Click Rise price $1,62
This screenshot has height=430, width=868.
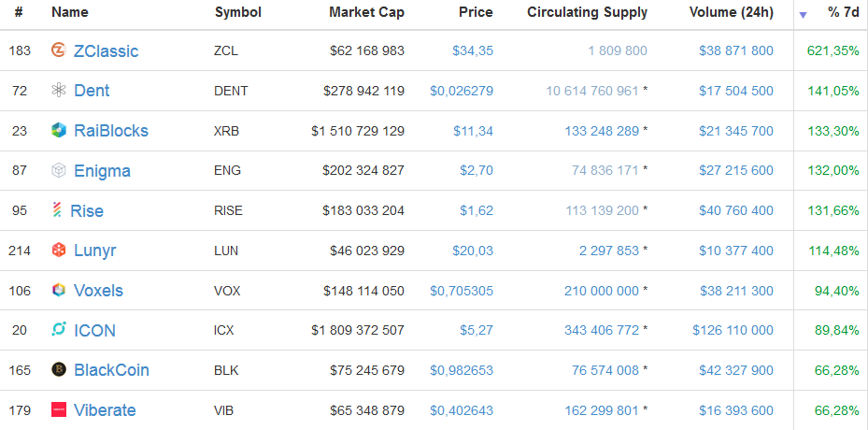[477, 210]
